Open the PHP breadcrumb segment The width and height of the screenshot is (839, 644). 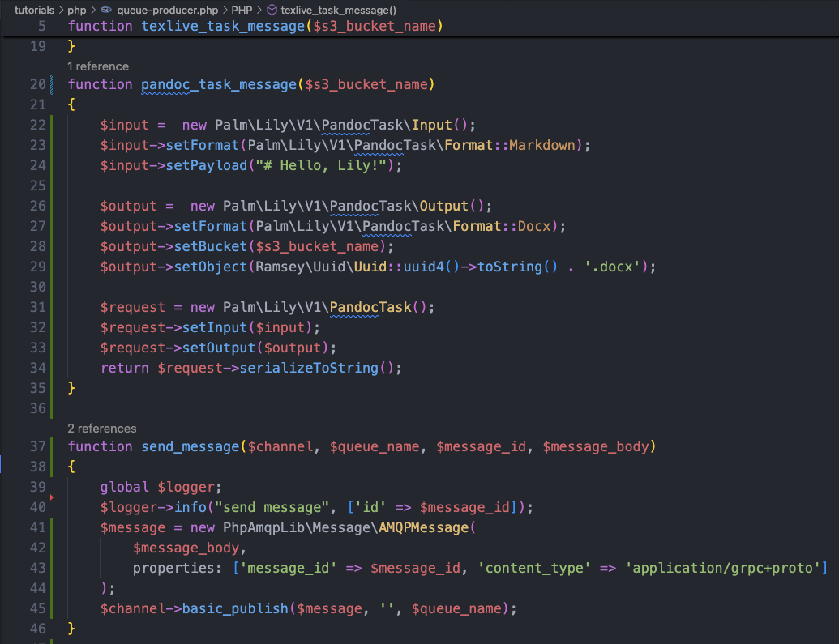click(x=242, y=10)
